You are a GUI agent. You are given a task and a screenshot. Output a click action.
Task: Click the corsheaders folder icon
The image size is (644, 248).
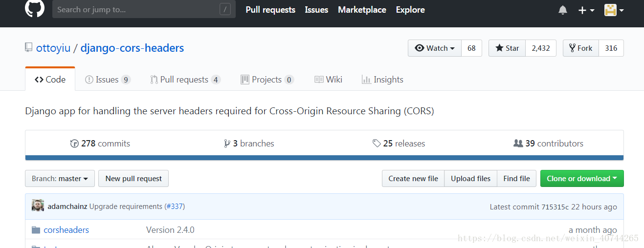(36, 230)
